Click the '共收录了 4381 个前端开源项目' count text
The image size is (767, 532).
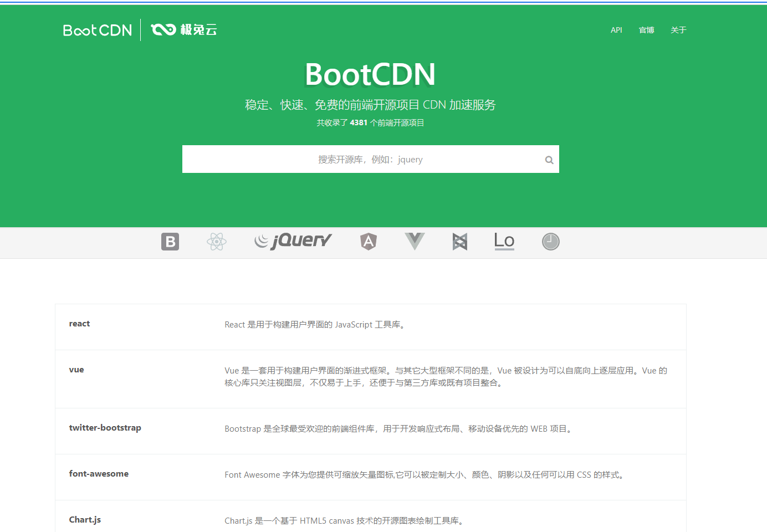click(x=370, y=122)
